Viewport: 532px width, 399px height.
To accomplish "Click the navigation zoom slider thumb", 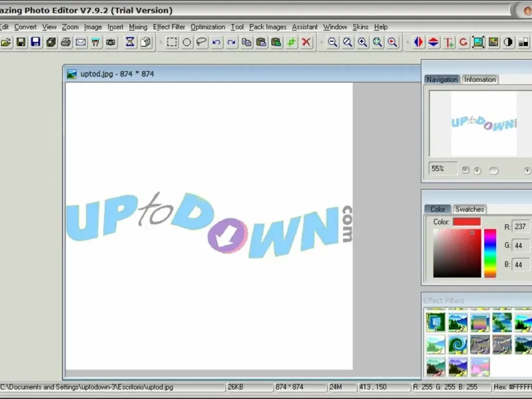I will pos(493,171).
